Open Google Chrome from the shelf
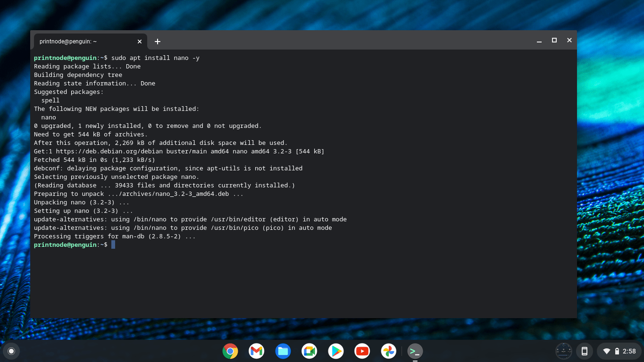644x362 pixels. [x=230, y=351]
